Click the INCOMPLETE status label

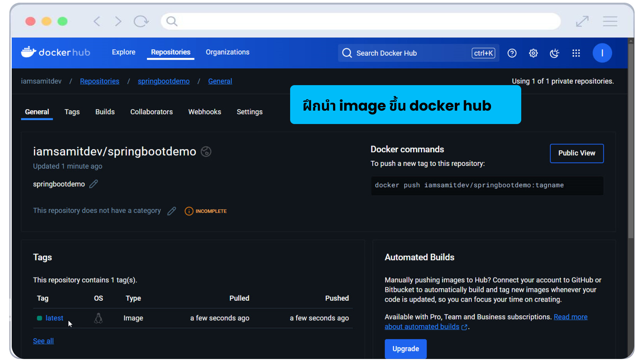pyautogui.click(x=211, y=211)
